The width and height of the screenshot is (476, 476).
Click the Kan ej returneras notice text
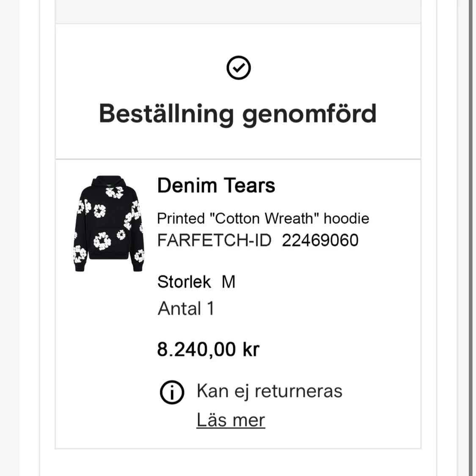270,391
